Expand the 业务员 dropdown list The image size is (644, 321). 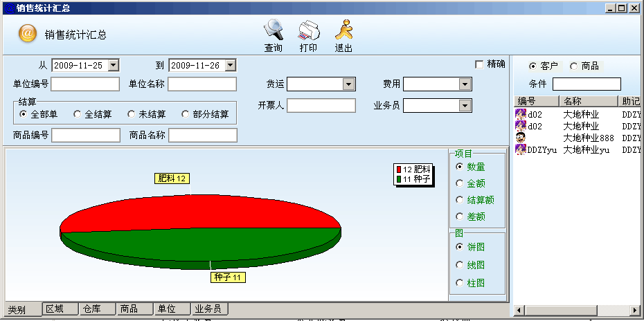point(465,105)
